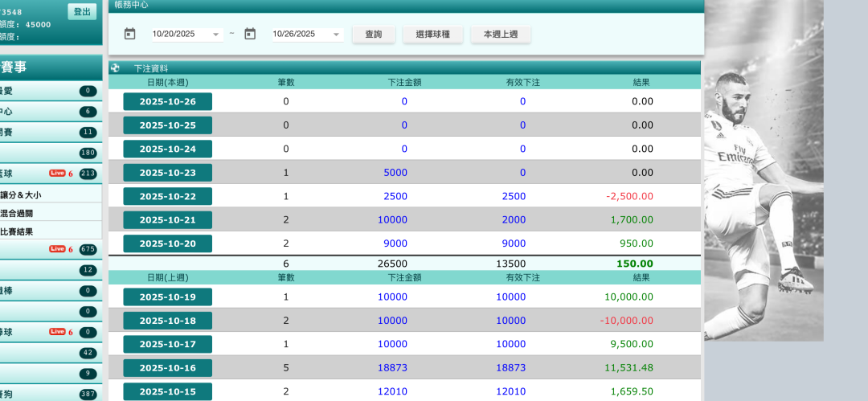The width and height of the screenshot is (868, 401).
Task: Click the red Live badge next to count 675
Action: point(57,249)
